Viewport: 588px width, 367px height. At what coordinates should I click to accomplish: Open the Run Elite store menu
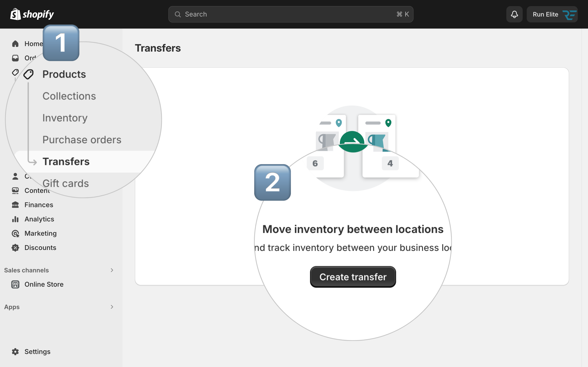(552, 14)
